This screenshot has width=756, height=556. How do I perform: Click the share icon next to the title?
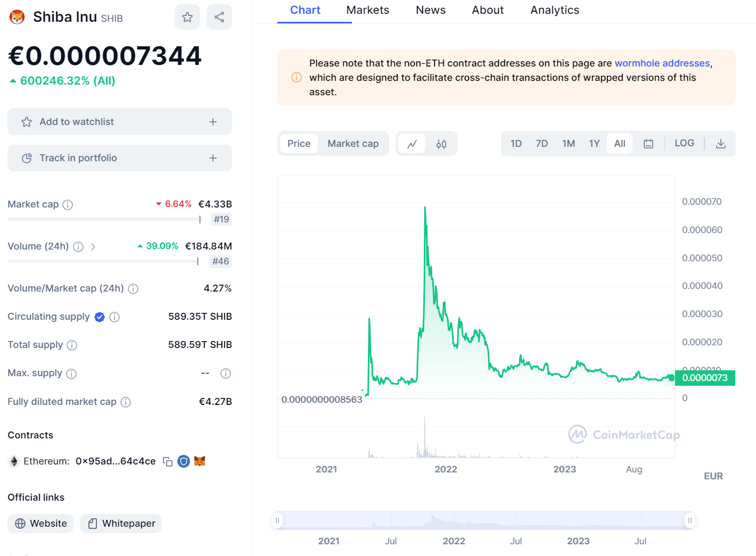click(219, 17)
